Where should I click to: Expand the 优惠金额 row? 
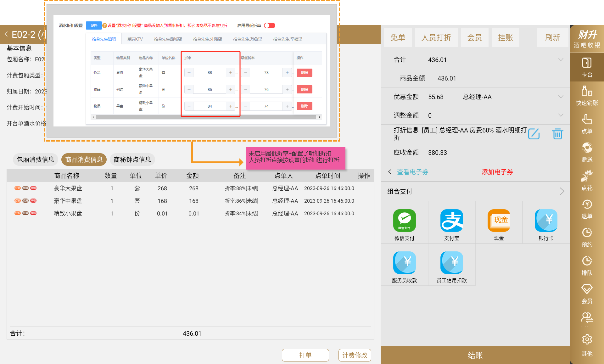tap(561, 97)
